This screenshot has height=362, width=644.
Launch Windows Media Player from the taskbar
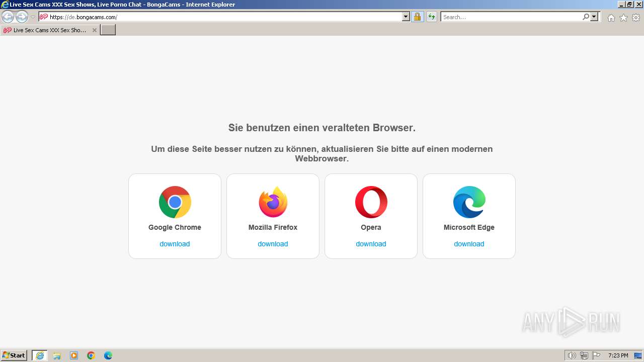pos(74,355)
